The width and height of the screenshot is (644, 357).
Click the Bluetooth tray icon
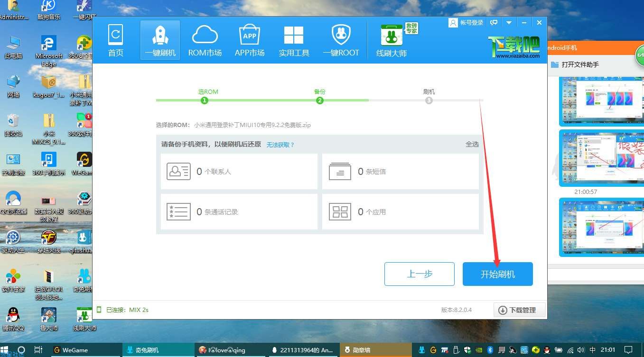point(490,350)
